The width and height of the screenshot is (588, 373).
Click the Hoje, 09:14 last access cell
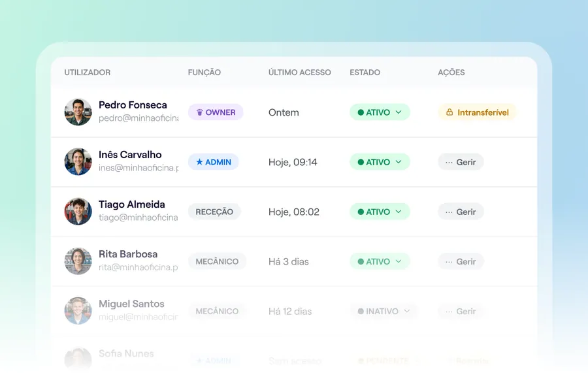293,162
